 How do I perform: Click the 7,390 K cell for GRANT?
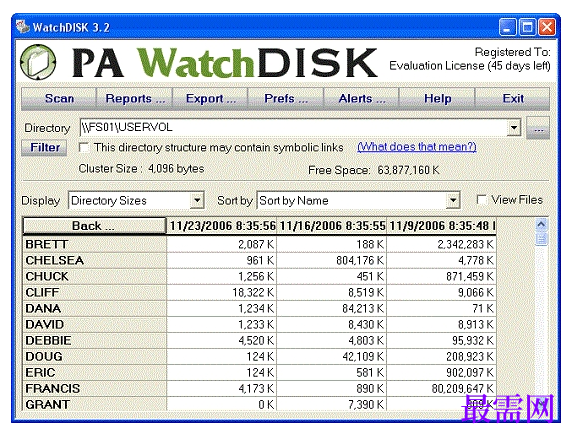(331, 404)
